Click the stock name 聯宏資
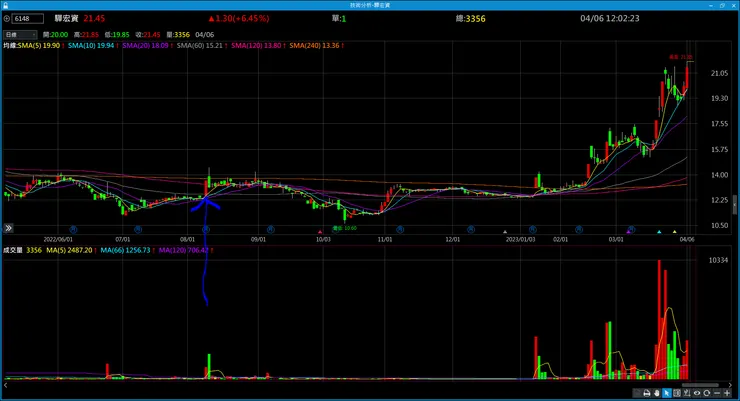Screen dimensions: 740x401 [x=66, y=18]
